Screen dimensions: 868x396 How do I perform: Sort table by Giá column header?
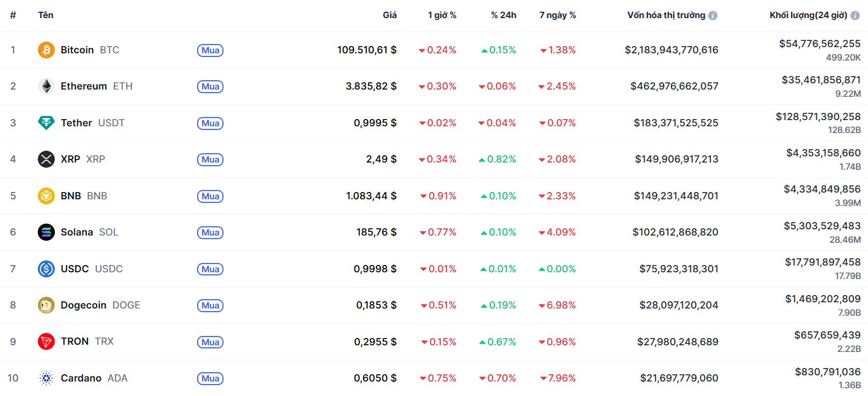tap(390, 16)
